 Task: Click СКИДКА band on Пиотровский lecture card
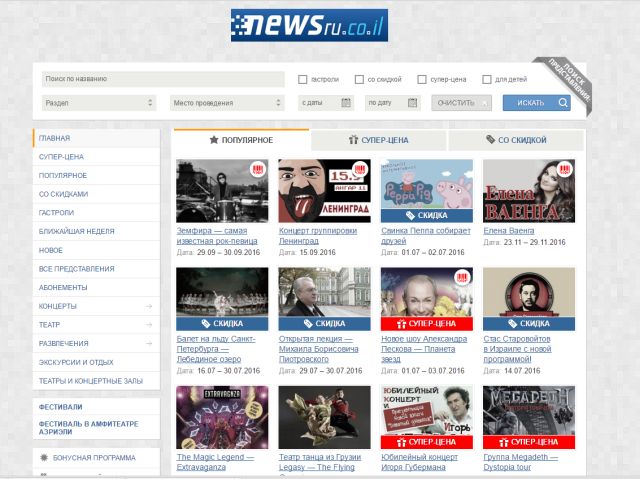click(x=324, y=324)
